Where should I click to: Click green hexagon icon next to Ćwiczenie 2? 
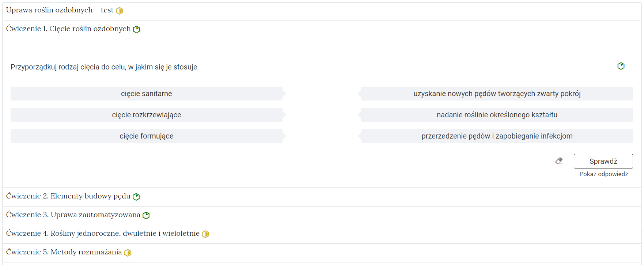(136, 197)
